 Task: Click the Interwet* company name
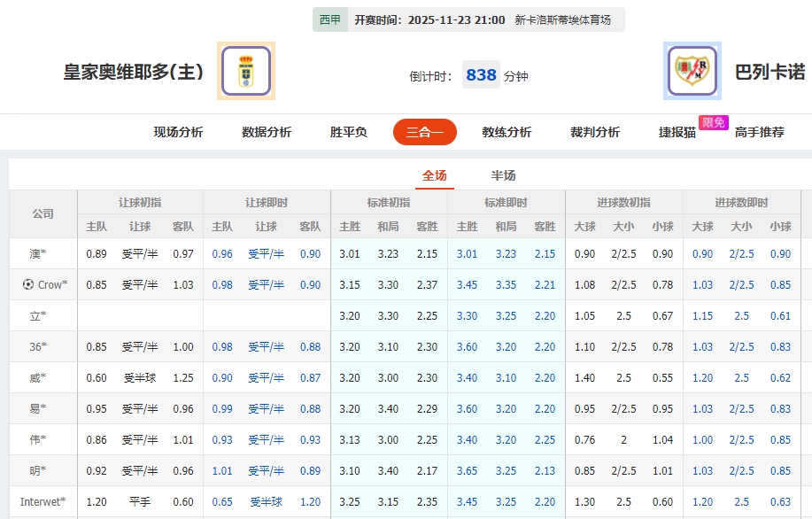click(43, 501)
